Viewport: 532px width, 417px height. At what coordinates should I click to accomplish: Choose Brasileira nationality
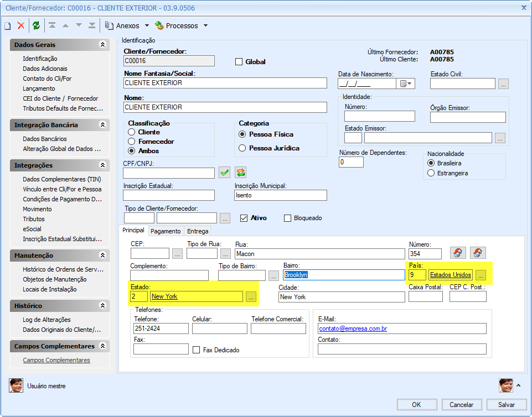click(431, 163)
